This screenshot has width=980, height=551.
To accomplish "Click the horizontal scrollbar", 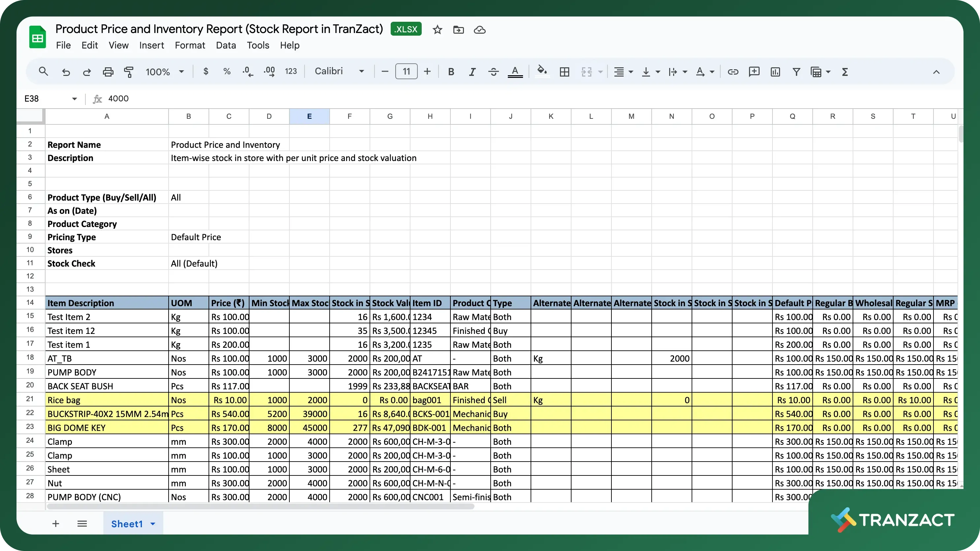I will click(260, 506).
